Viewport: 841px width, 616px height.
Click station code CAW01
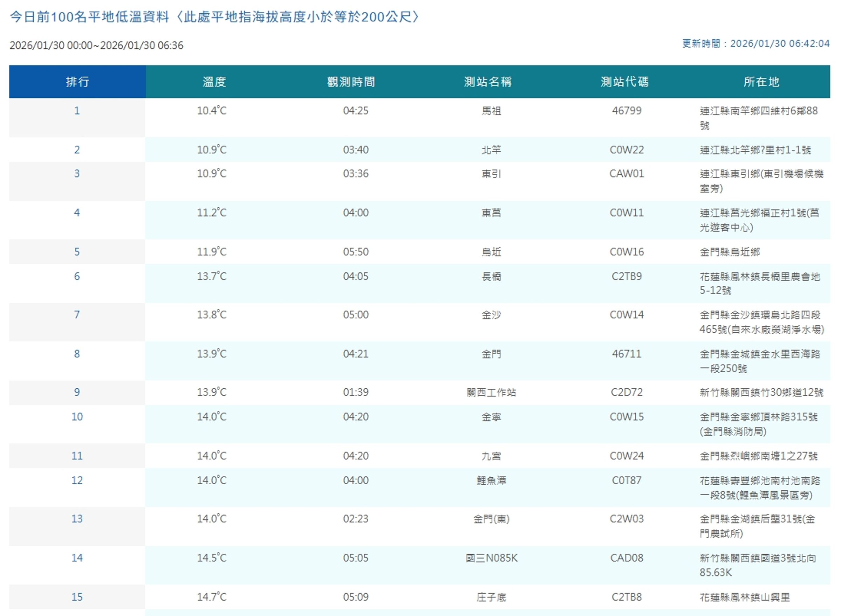pos(627,174)
